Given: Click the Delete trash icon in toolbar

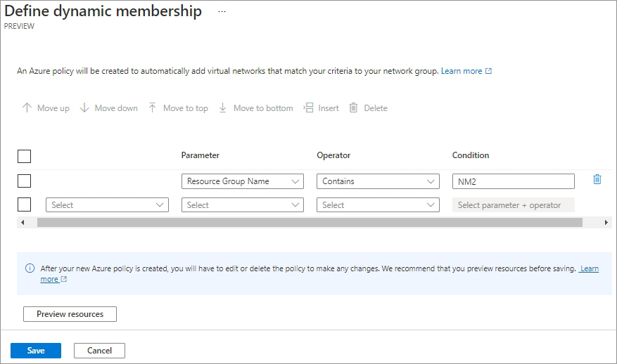Looking at the screenshot, I should coord(354,108).
